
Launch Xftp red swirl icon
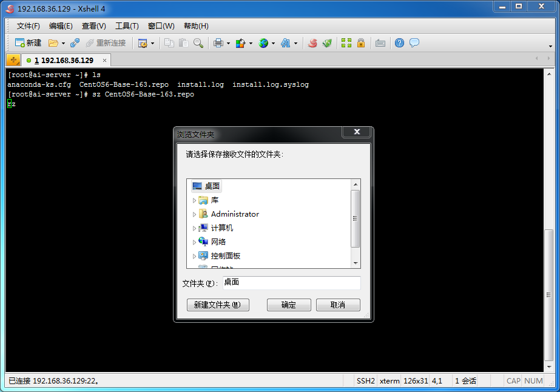point(312,43)
